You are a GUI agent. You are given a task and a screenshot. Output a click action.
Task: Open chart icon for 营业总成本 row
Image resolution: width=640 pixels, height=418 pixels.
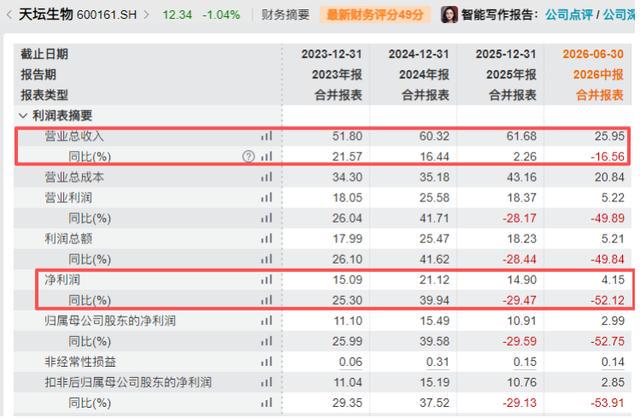(267, 177)
